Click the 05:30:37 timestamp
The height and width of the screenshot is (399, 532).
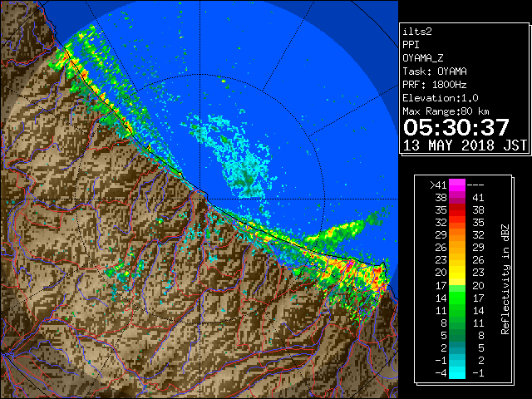pyautogui.click(x=456, y=127)
